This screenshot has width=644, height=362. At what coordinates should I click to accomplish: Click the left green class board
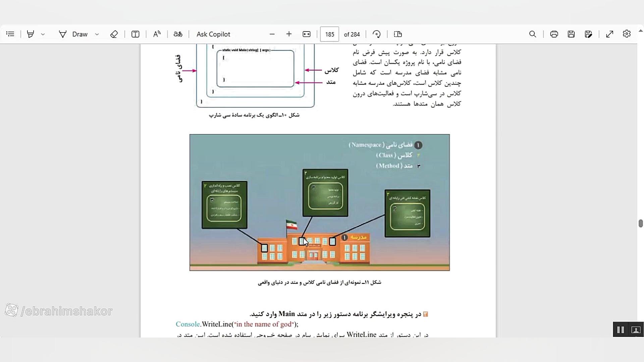pyautogui.click(x=224, y=205)
